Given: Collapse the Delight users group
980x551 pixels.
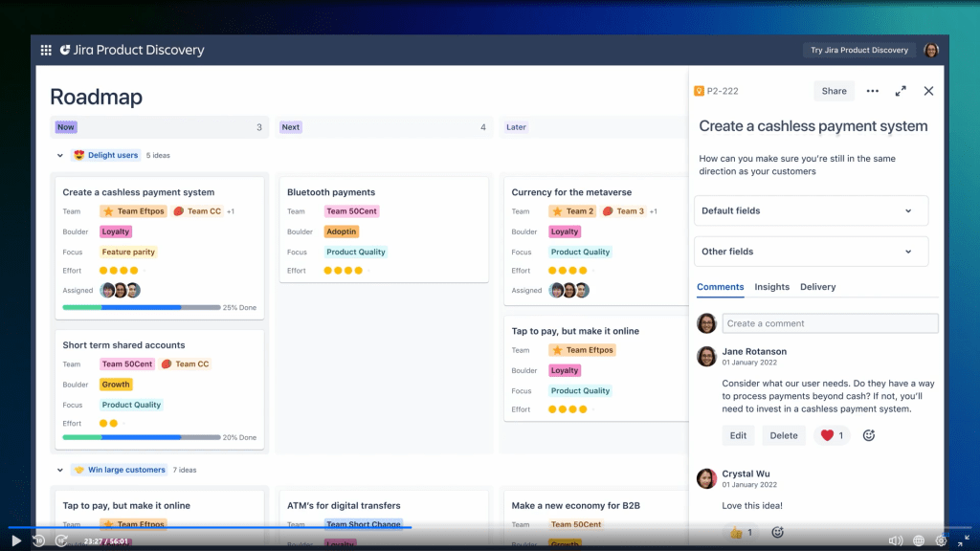Looking at the screenshot, I should tap(60, 155).
